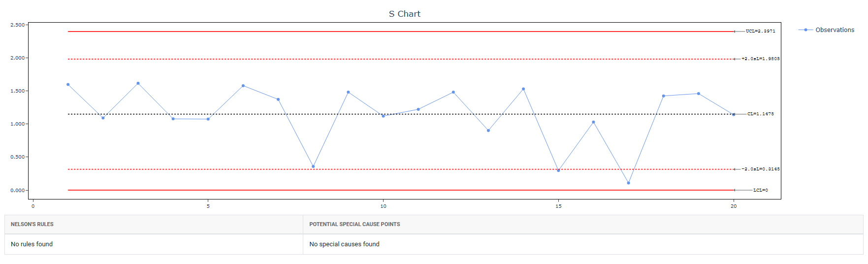The width and height of the screenshot is (868, 264).
Task: Click the NELSON'S RULES column header
Action: (32, 224)
